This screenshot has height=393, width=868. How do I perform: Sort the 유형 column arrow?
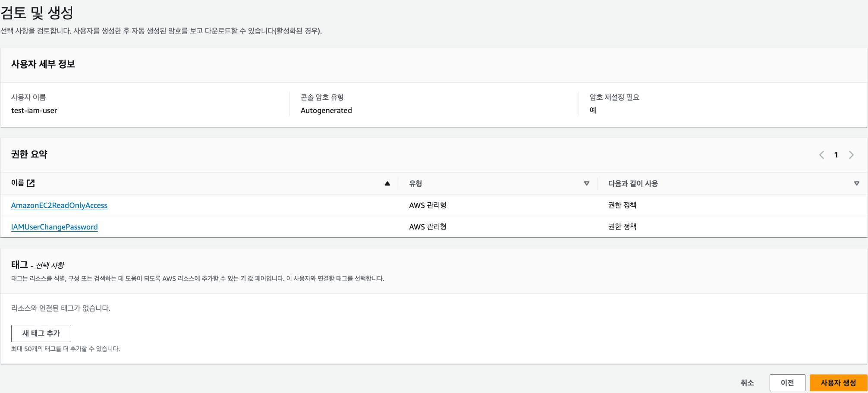coord(587,183)
